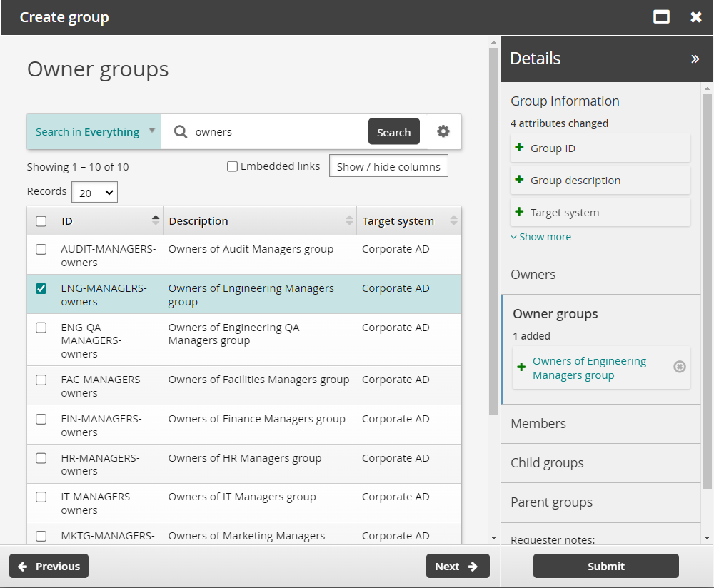Open Show / hide columns options
Screen dimensions: 714x588
388,165
